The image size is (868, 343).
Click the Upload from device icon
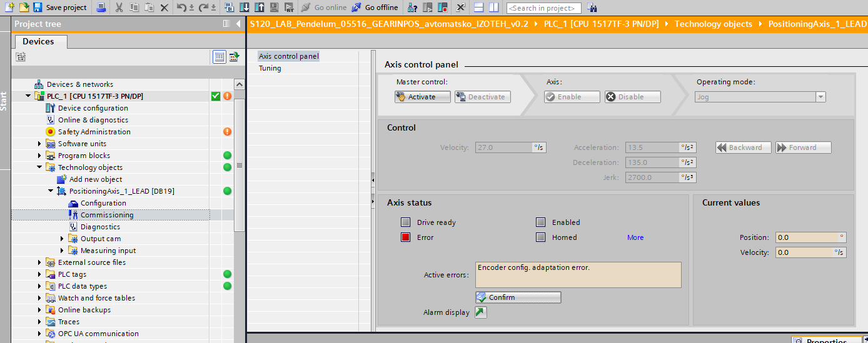[x=259, y=7]
